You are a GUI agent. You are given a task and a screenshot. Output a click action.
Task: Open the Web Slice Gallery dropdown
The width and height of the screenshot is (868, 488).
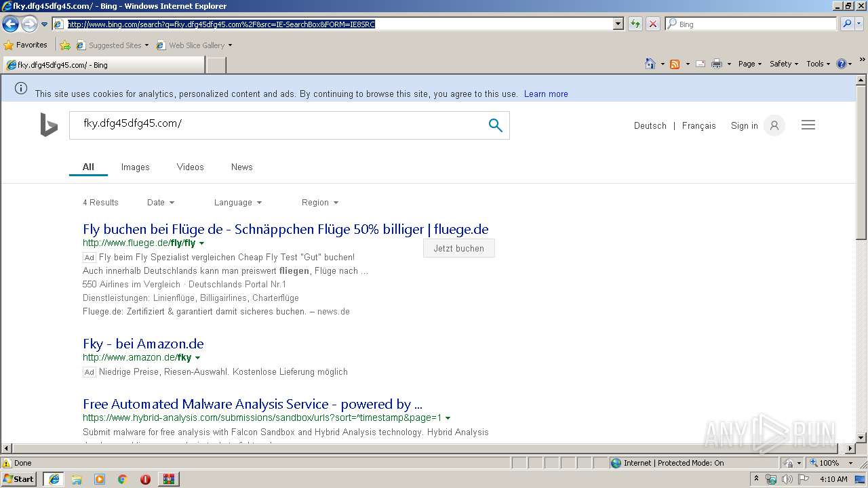[x=194, y=45]
